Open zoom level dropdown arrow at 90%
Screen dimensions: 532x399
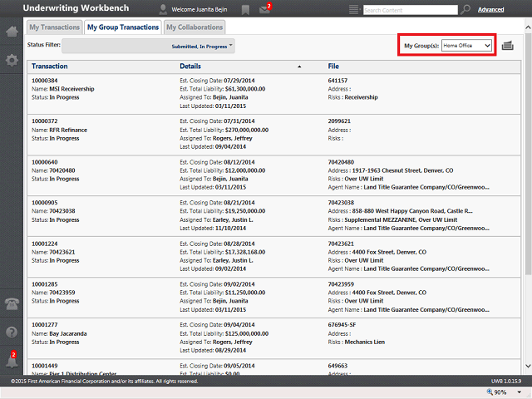click(x=519, y=392)
